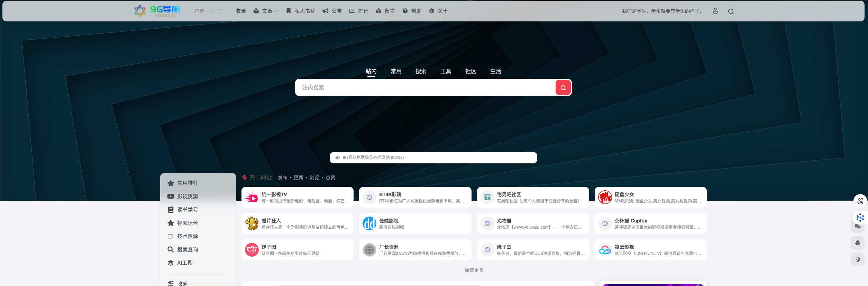
Task: Select the 站内 search tab
Action: [x=371, y=71]
